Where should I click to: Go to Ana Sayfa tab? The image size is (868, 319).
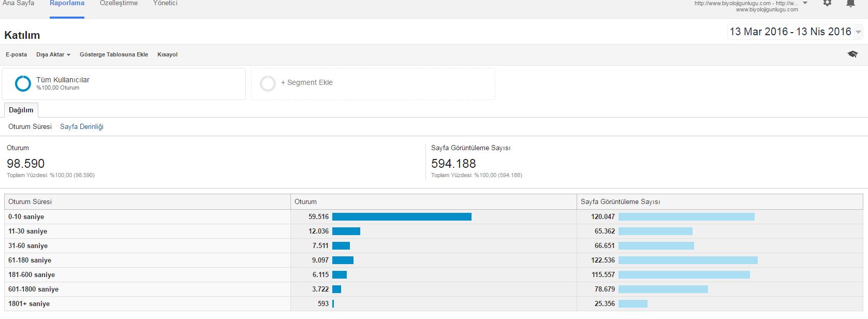coord(19,3)
